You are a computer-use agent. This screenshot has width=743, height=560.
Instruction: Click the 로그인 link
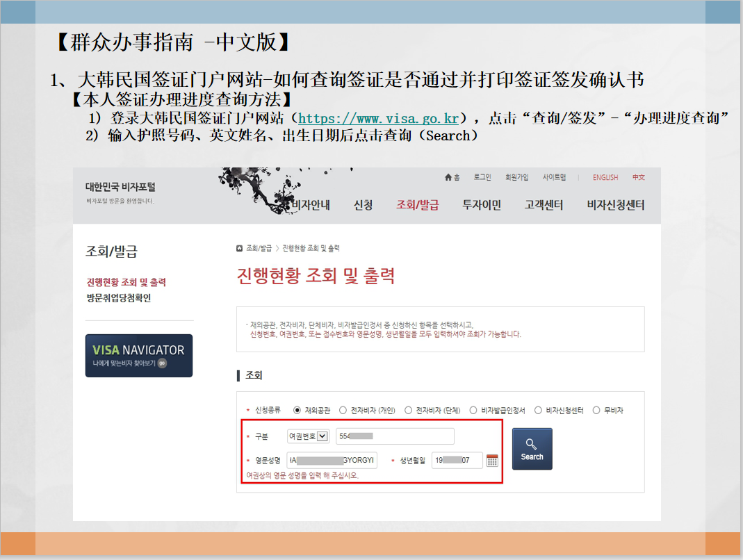pos(482,177)
